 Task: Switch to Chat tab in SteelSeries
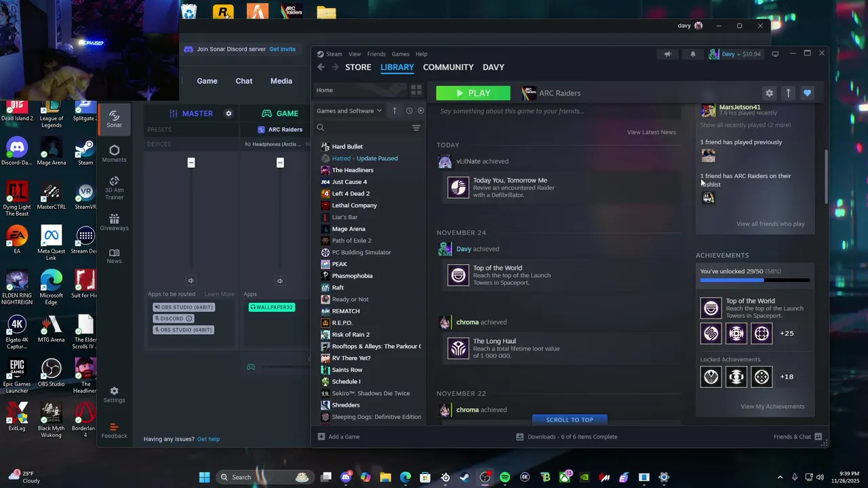pos(244,81)
